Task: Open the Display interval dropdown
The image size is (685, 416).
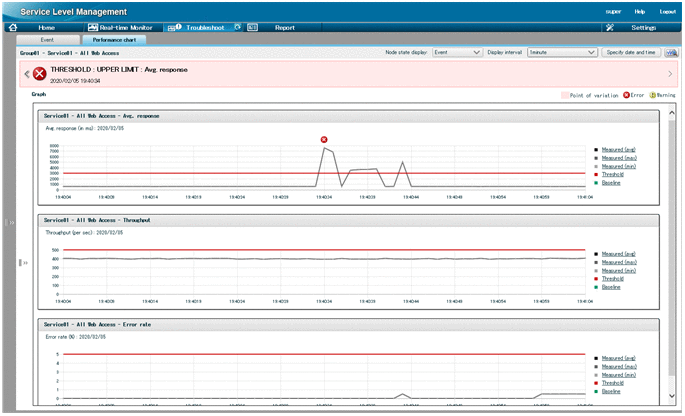Action: pyautogui.click(x=560, y=51)
